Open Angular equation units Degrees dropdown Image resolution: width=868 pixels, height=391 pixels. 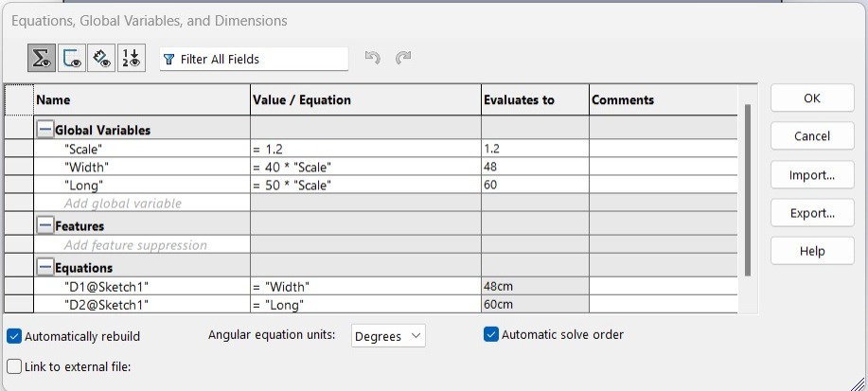388,336
